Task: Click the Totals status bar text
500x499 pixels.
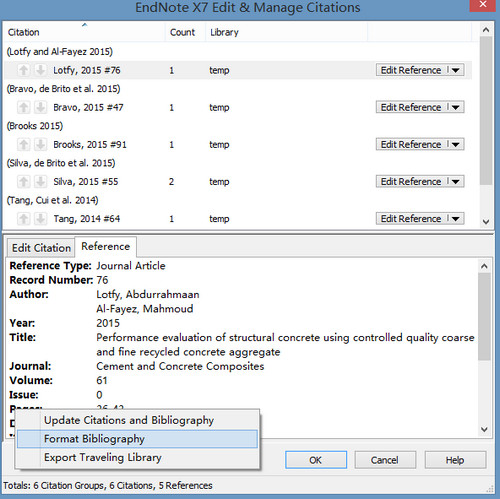Action: 108,485
